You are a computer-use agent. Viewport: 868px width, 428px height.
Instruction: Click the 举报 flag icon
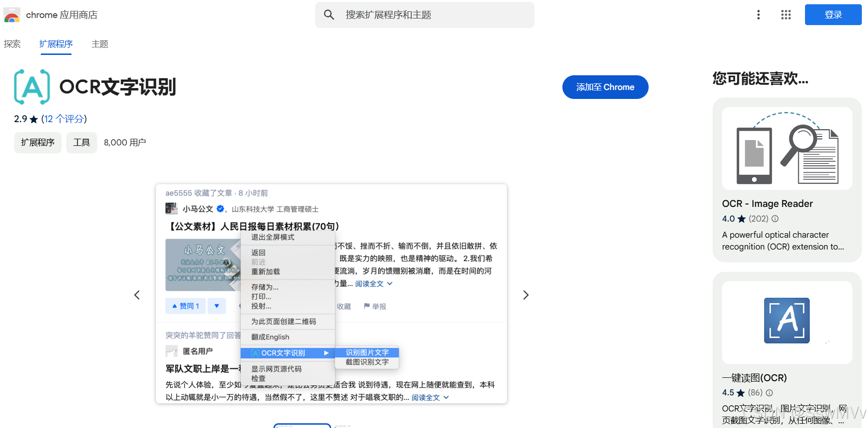tap(367, 306)
